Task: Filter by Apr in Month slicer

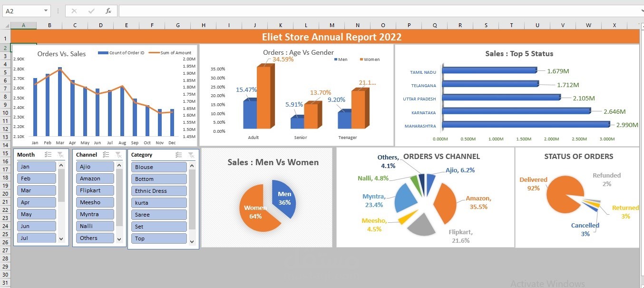Action: point(37,202)
